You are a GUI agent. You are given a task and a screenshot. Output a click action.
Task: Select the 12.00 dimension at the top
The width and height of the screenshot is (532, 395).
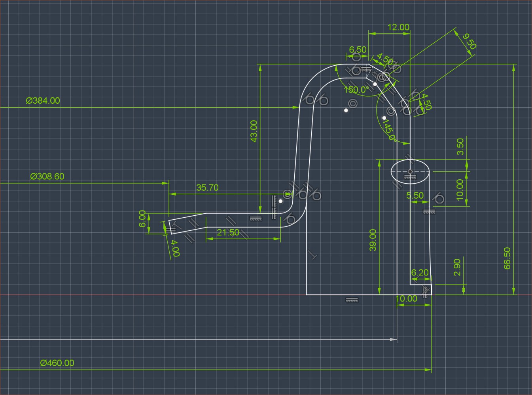click(x=398, y=27)
